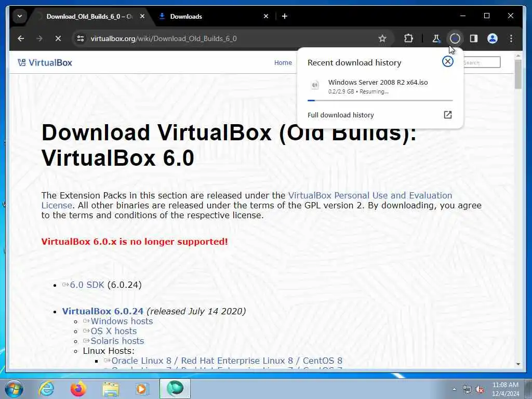
Task: Open the profile avatar menu
Action: 493,38
